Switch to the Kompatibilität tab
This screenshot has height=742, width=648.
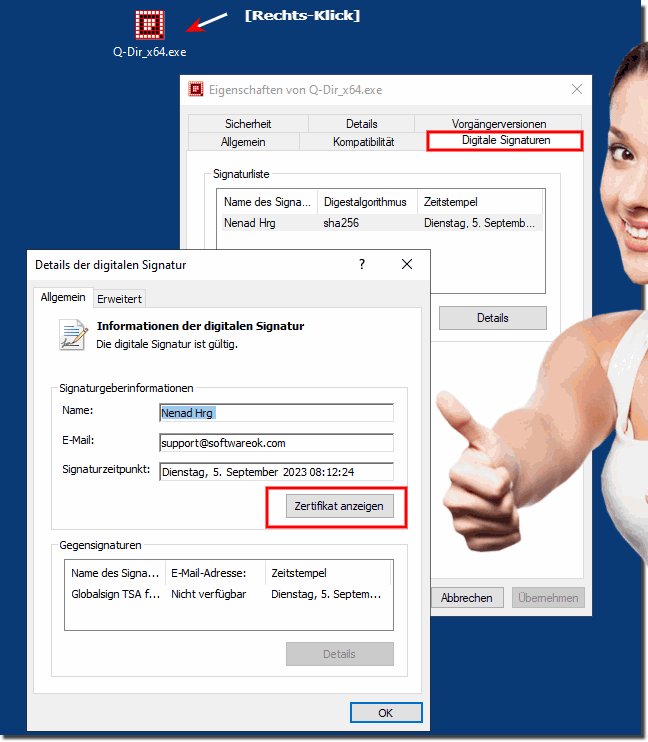(x=363, y=142)
